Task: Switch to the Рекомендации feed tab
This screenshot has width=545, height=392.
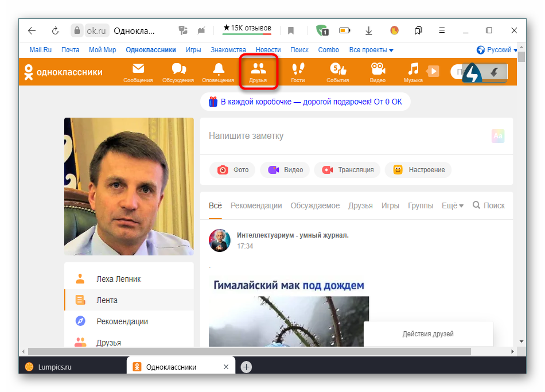Action: 256,205
